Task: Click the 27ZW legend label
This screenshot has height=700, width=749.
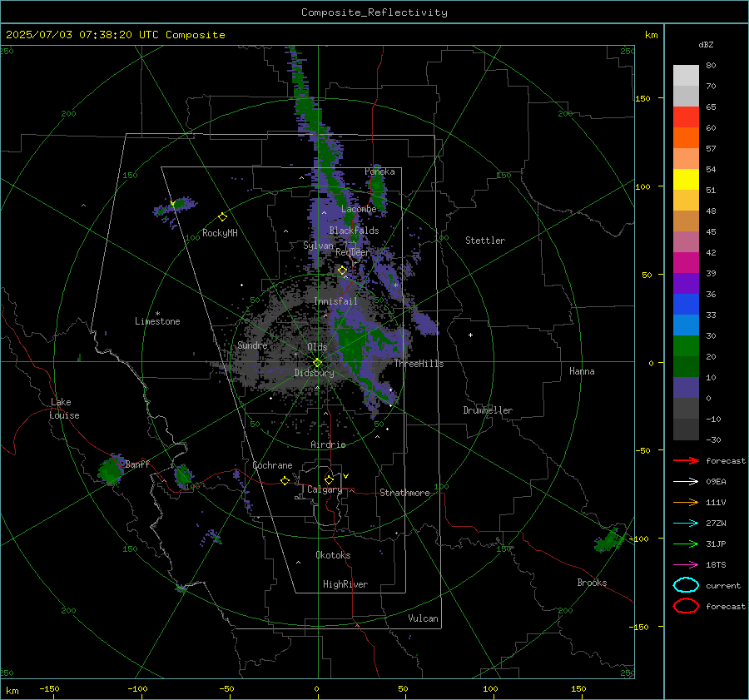Action: coord(716,524)
